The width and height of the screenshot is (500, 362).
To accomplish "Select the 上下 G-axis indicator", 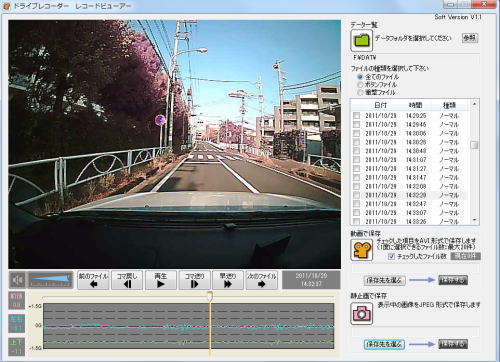I will [17, 346].
